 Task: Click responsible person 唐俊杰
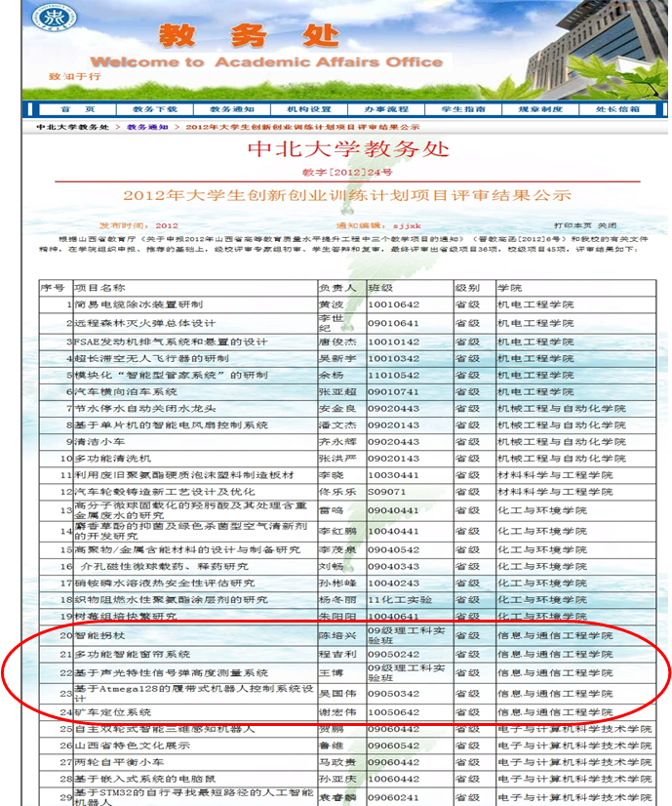pyautogui.click(x=337, y=342)
